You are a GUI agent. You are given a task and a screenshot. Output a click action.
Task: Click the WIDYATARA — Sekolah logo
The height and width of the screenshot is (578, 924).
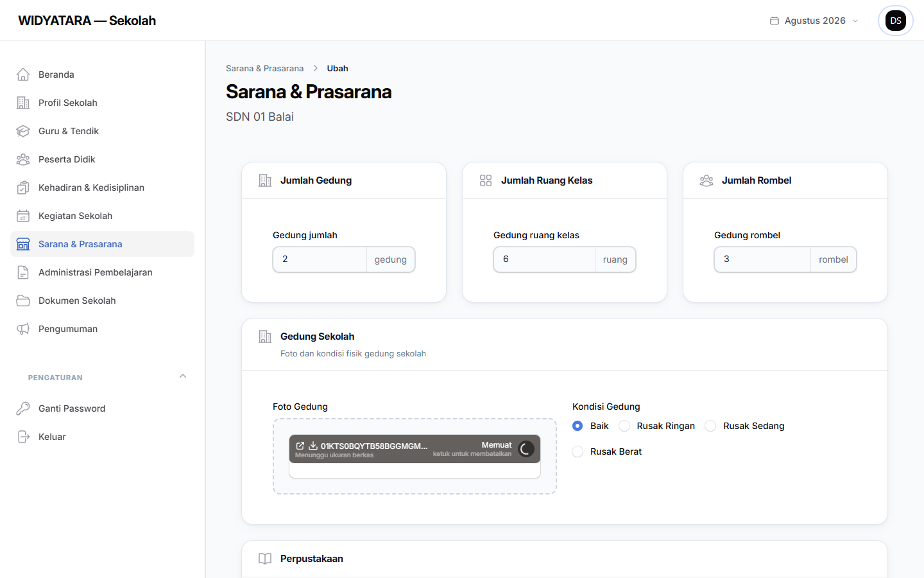(x=87, y=21)
